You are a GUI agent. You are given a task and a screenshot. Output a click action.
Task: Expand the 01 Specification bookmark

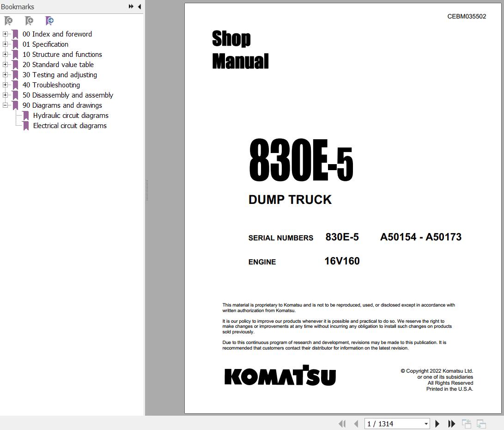5,44
